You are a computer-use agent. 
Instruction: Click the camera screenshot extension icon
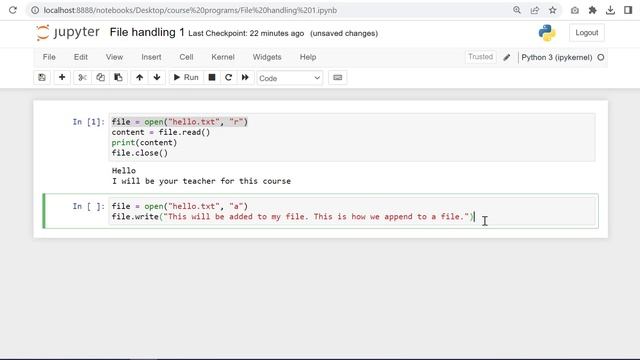click(x=575, y=10)
